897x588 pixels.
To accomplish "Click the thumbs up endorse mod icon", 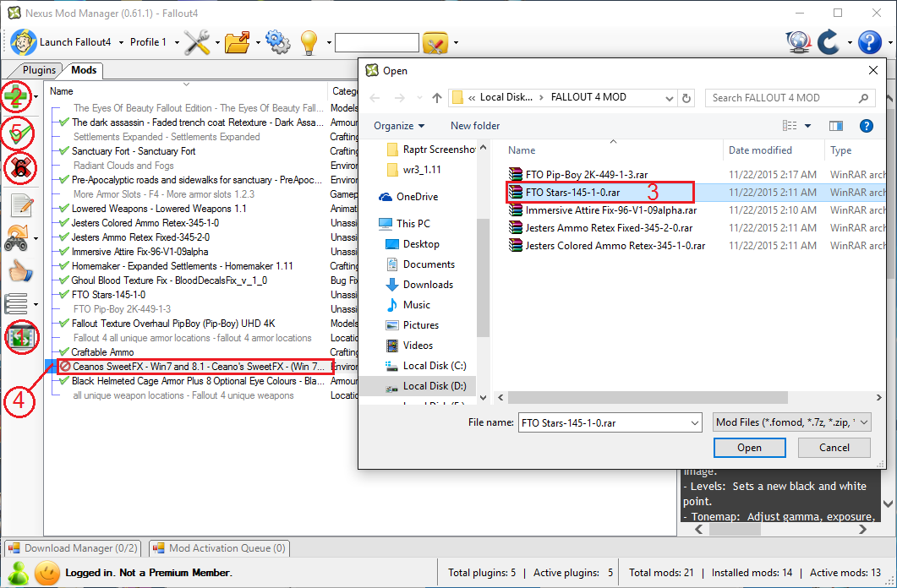I will pyautogui.click(x=19, y=270).
